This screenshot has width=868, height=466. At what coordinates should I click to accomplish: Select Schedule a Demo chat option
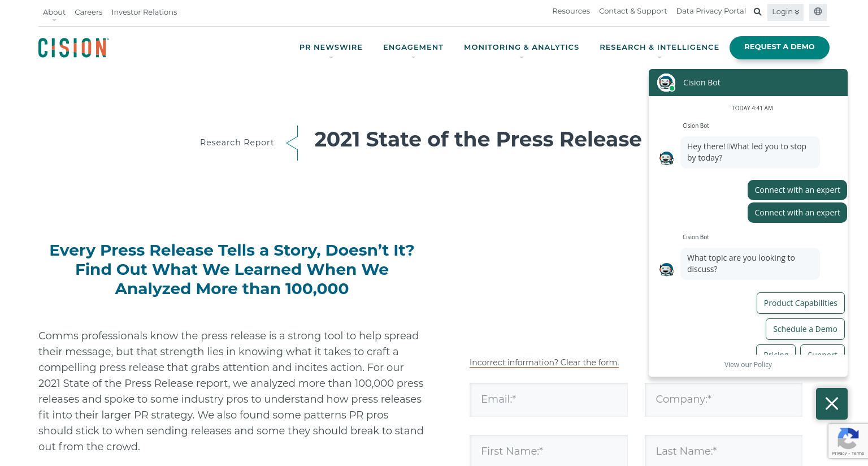(805, 329)
